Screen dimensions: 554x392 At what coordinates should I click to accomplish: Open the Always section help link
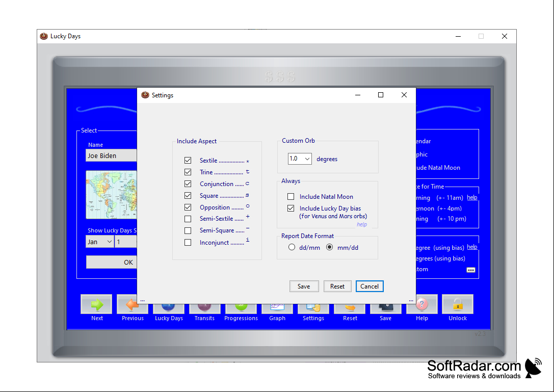pyautogui.click(x=362, y=224)
